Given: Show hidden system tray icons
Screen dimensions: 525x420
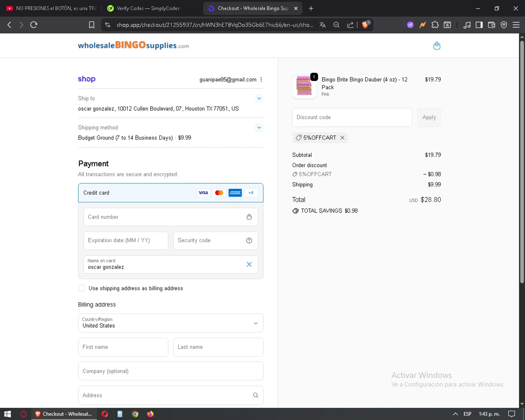Looking at the screenshot, I should pos(455,414).
